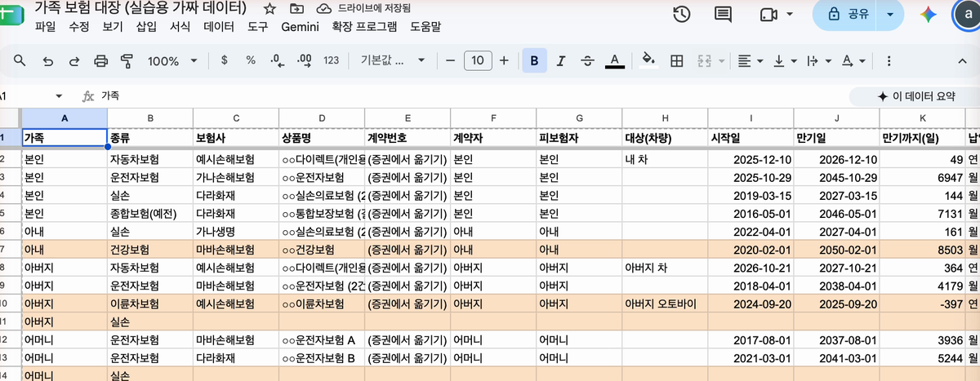Open the fill color picker
The width and height of the screenshot is (980, 381).
coord(648,60)
